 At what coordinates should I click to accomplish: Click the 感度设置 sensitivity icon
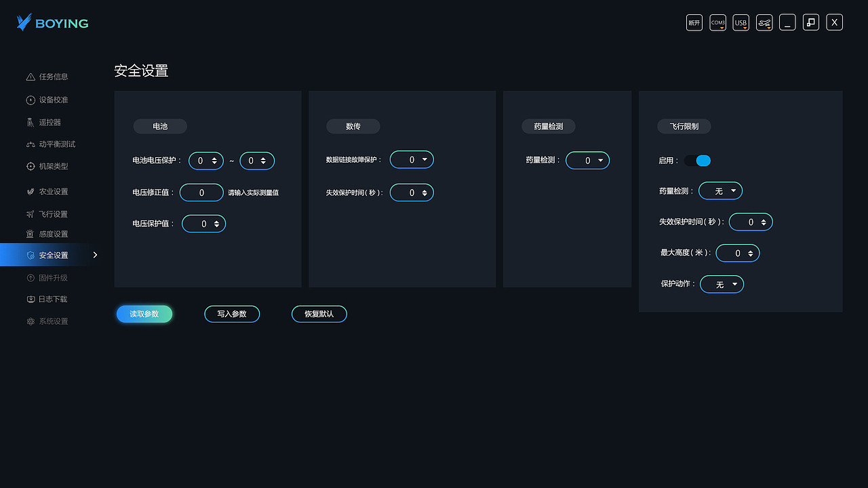coord(30,234)
